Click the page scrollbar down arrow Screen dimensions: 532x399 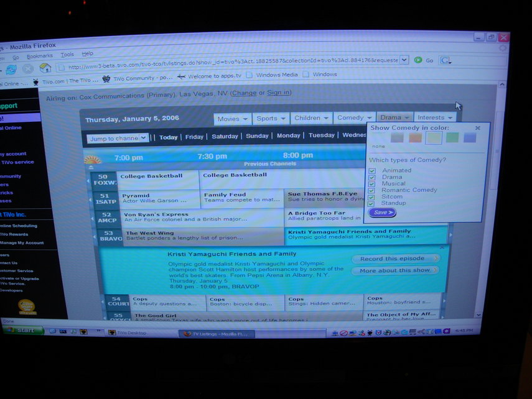478,315
